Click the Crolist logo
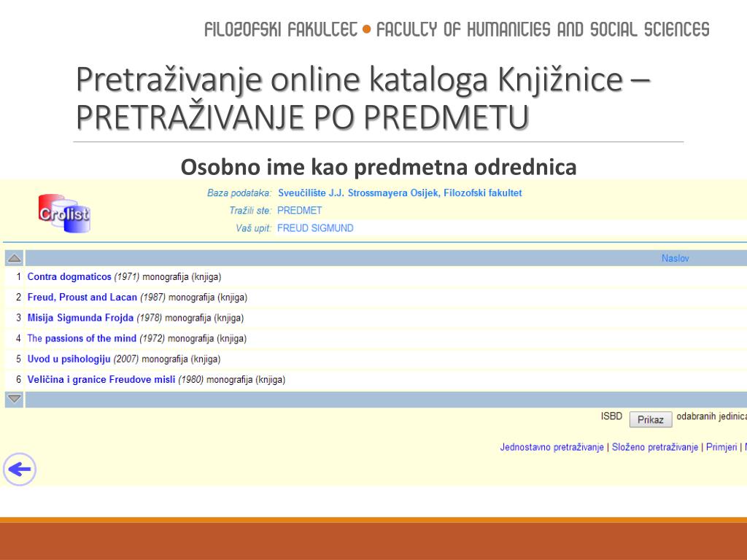 [64, 214]
